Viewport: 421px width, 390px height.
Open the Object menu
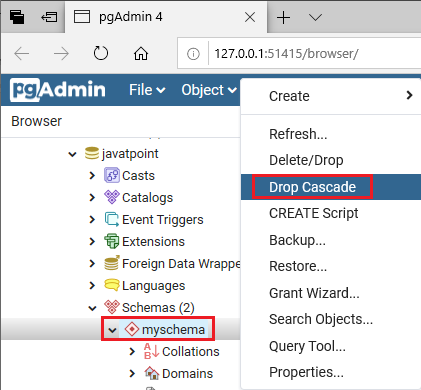(209, 90)
